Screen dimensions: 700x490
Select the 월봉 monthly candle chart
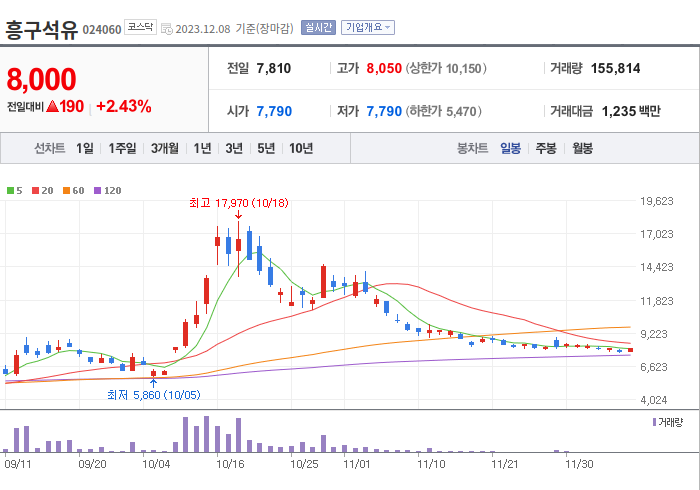(583, 148)
